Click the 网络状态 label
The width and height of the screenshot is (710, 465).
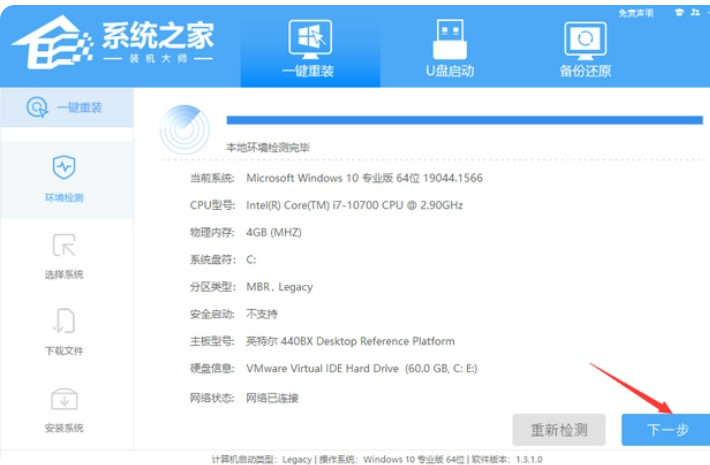pos(212,398)
